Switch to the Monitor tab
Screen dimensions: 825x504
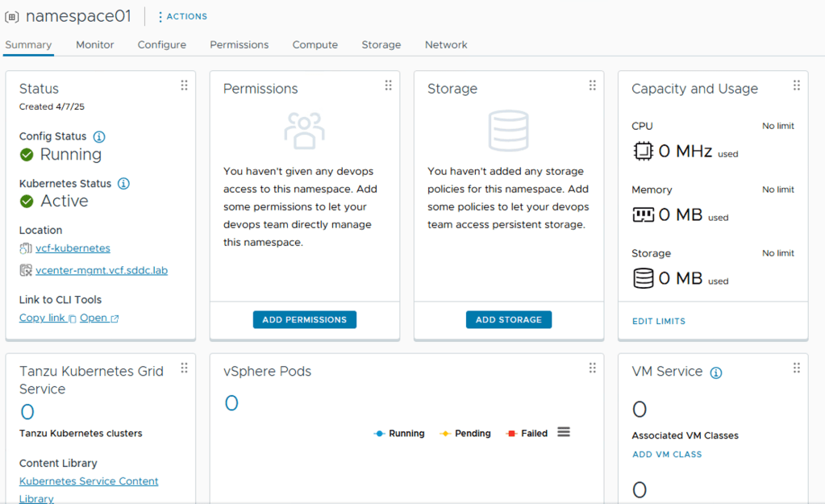click(x=95, y=45)
